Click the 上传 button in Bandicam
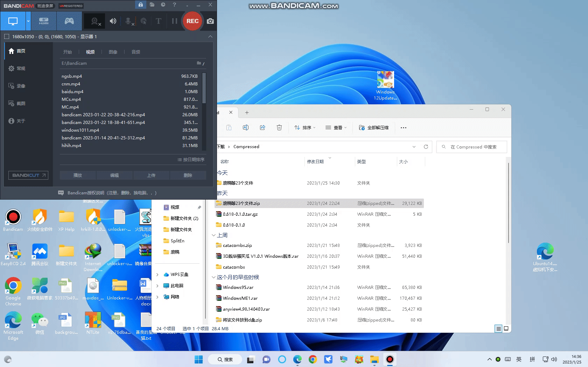 coord(151,175)
